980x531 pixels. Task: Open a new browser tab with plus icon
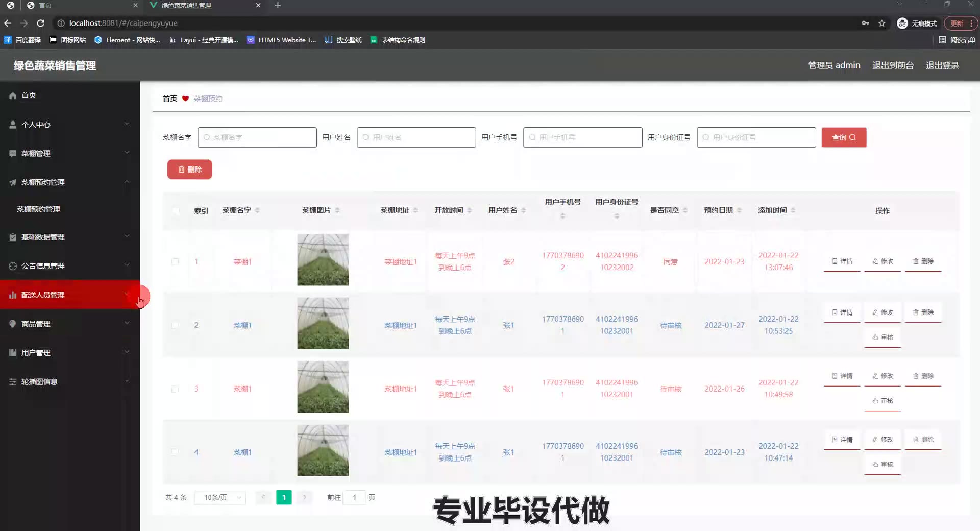[278, 5]
